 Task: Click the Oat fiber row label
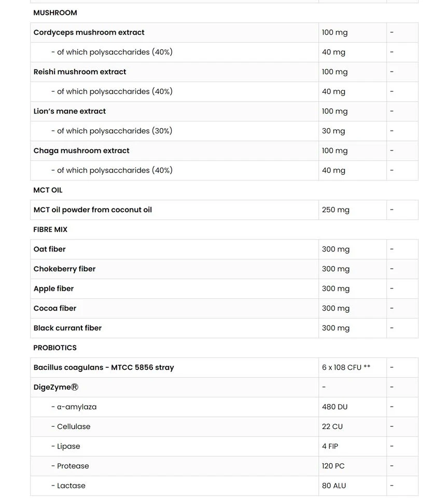tap(49, 249)
